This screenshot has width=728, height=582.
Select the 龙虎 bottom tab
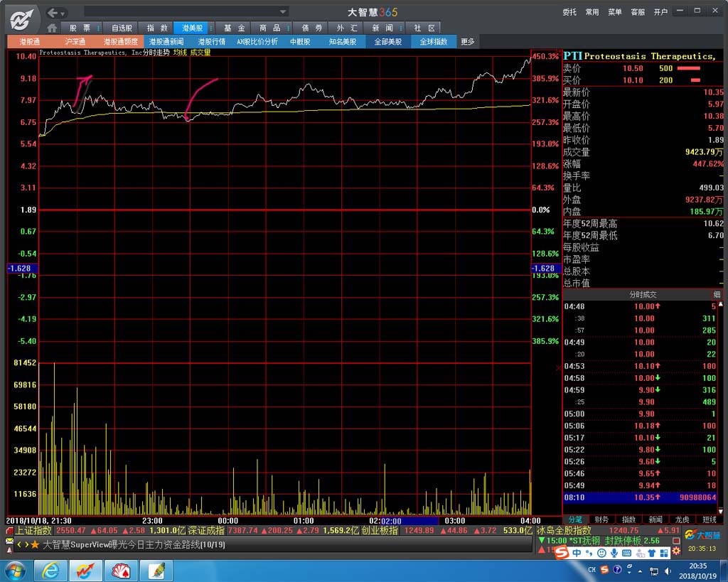point(682,519)
